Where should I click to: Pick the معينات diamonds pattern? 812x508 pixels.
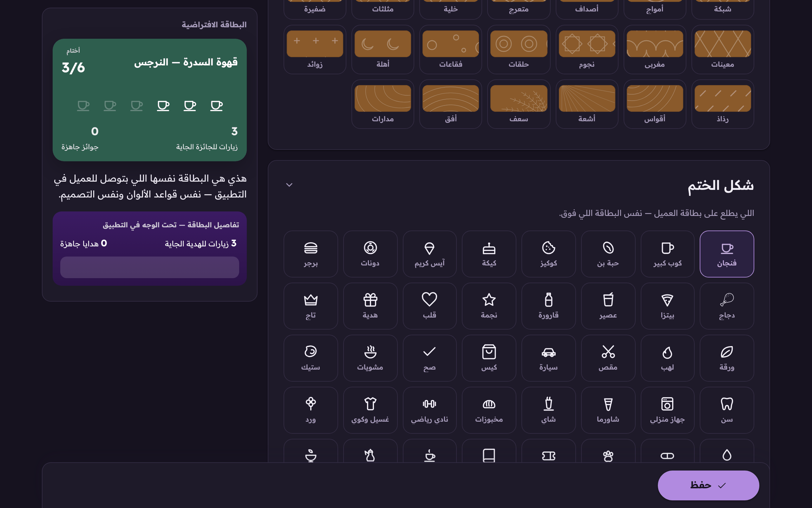(x=723, y=50)
